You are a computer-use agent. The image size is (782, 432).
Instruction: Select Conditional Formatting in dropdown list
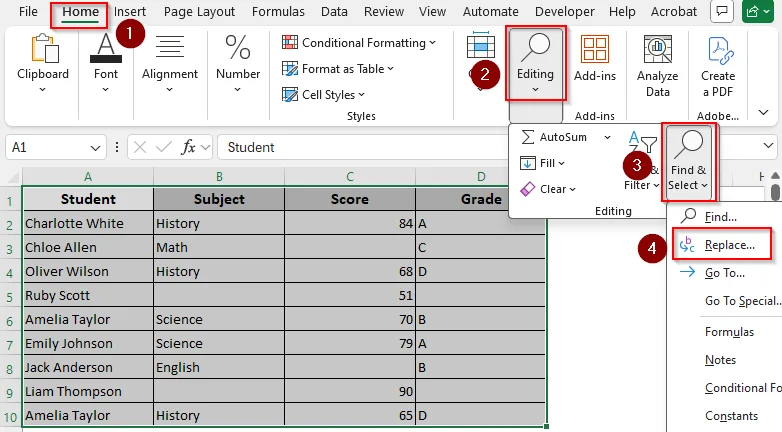tap(743, 388)
